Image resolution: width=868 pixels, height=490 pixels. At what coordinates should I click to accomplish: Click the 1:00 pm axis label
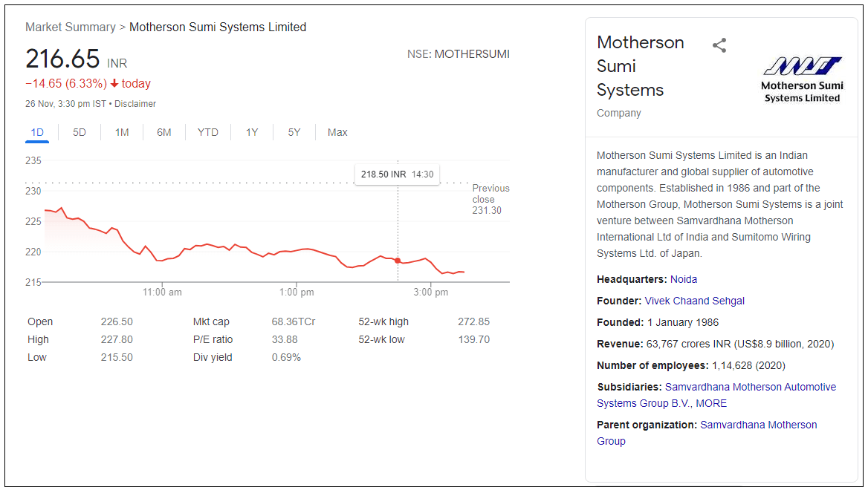[x=297, y=292]
